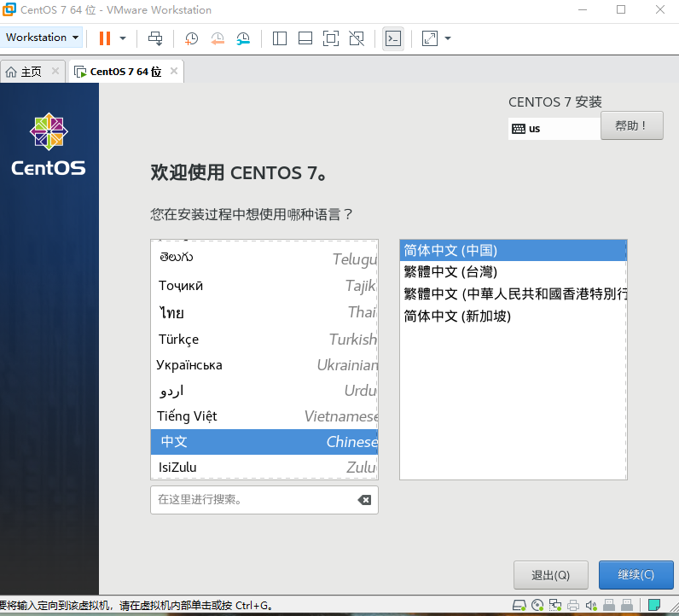The width and height of the screenshot is (679, 616).
Task: Open power options dropdown next to pause
Action: tap(123, 38)
